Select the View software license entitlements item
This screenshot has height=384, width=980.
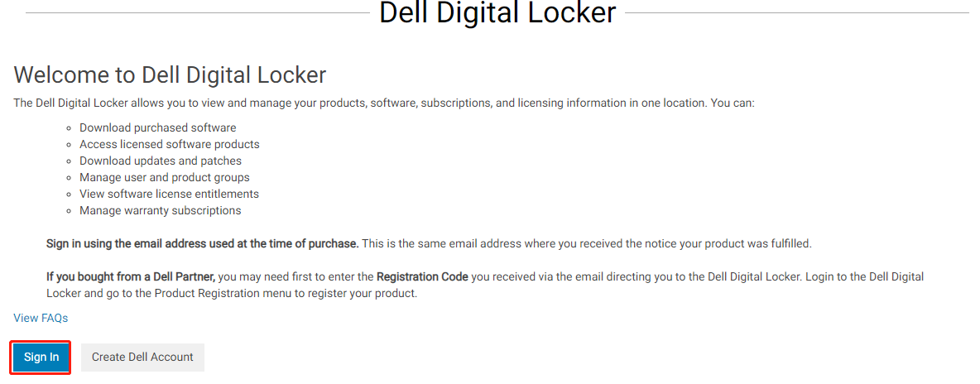click(x=169, y=194)
